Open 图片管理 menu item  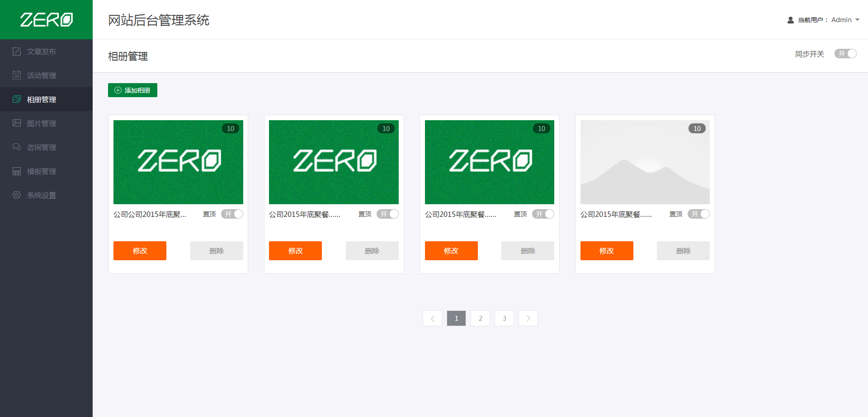click(46, 123)
